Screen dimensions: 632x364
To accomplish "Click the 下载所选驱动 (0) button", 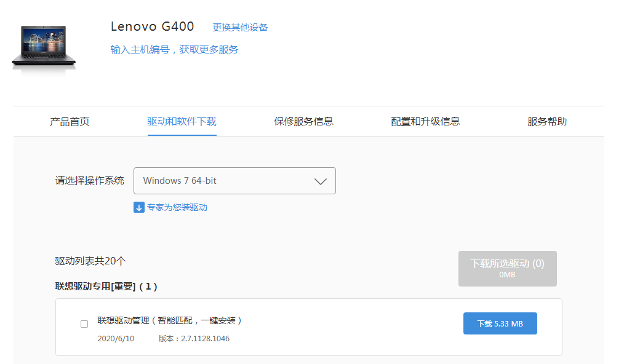I will (508, 269).
